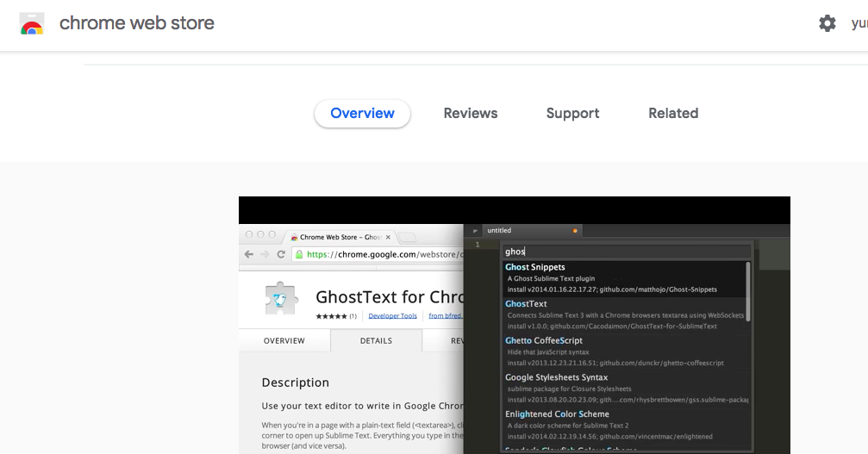Select Enlightened Color Scheme package entry

(x=626, y=426)
